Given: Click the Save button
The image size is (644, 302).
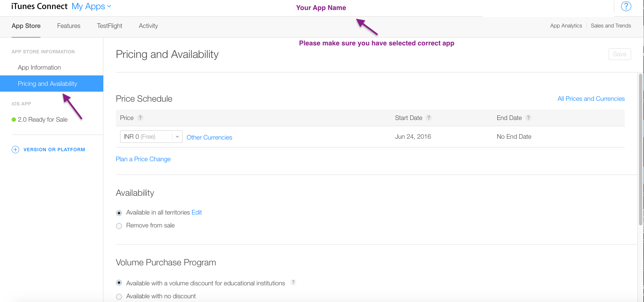Looking at the screenshot, I should pos(619,54).
